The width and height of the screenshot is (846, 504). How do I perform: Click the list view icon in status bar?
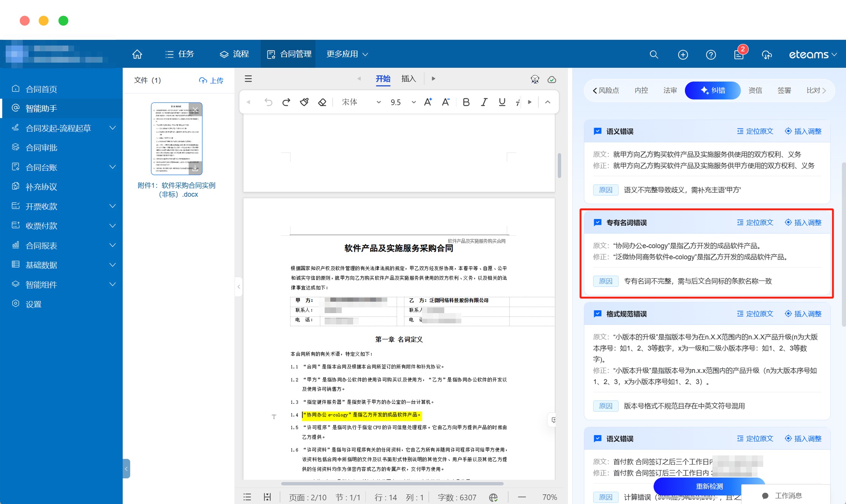tap(247, 497)
